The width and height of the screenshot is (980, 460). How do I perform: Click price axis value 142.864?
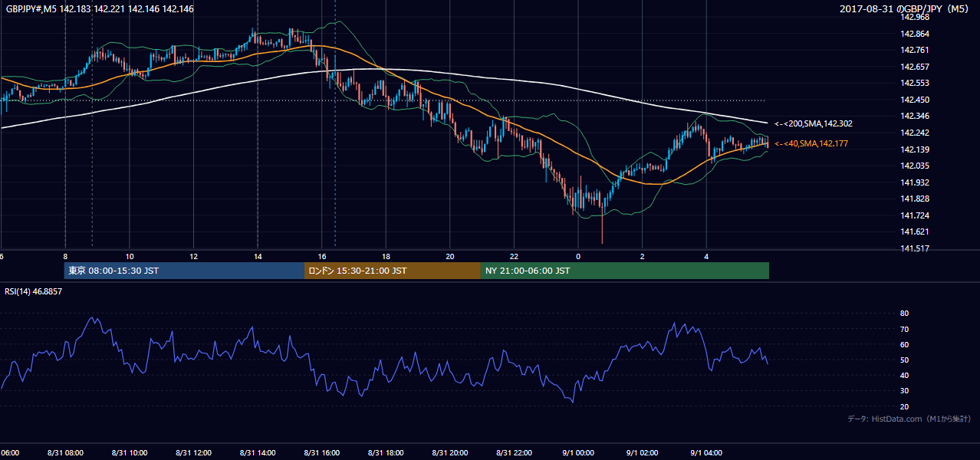[x=916, y=34]
